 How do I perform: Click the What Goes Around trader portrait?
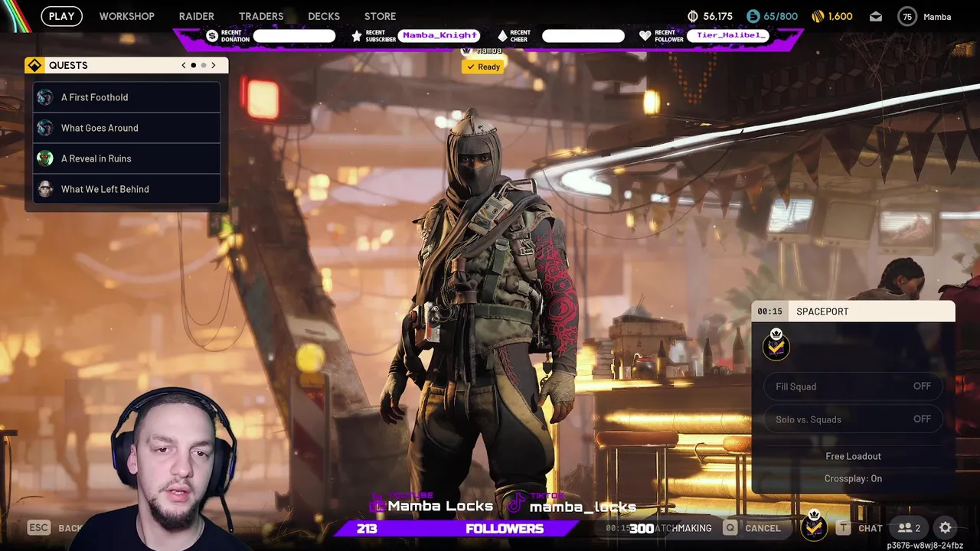[x=45, y=128]
